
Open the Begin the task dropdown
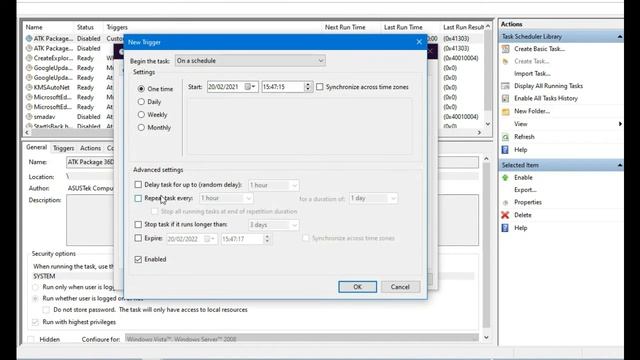[250, 61]
